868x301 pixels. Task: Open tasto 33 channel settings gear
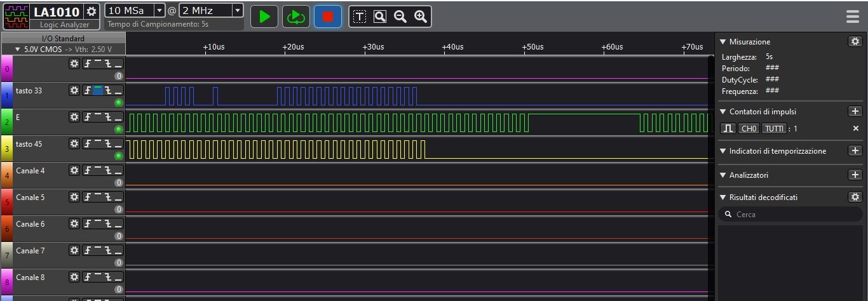74,91
